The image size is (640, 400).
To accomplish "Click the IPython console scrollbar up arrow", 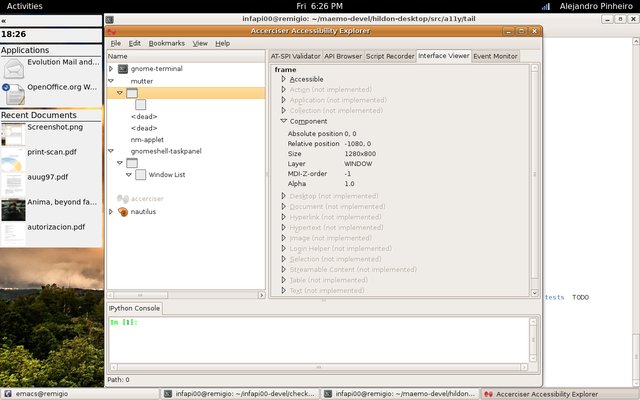I will click(533, 322).
